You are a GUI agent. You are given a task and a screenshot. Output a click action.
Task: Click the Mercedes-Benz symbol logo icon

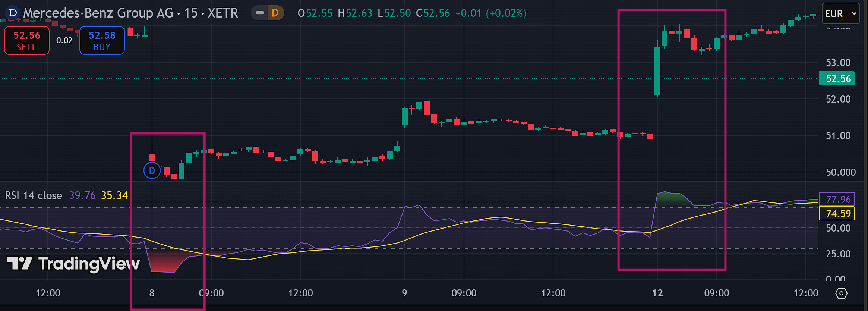tap(12, 13)
